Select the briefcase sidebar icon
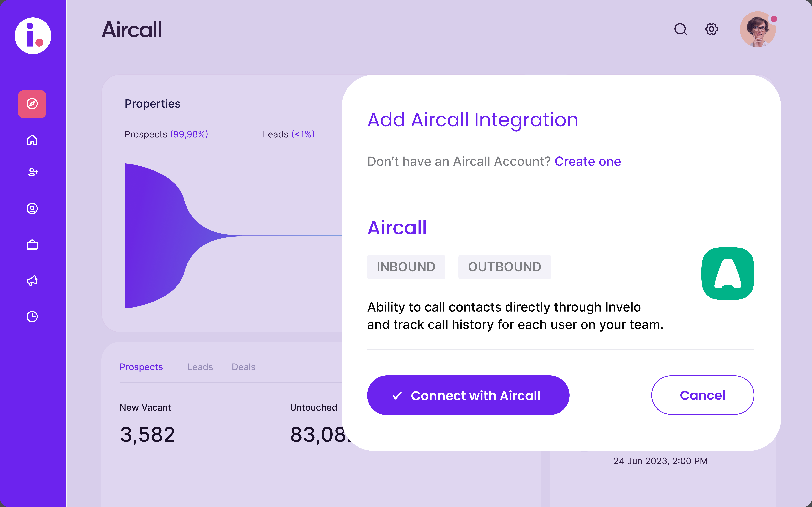This screenshot has width=812, height=507. click(32, 245)
